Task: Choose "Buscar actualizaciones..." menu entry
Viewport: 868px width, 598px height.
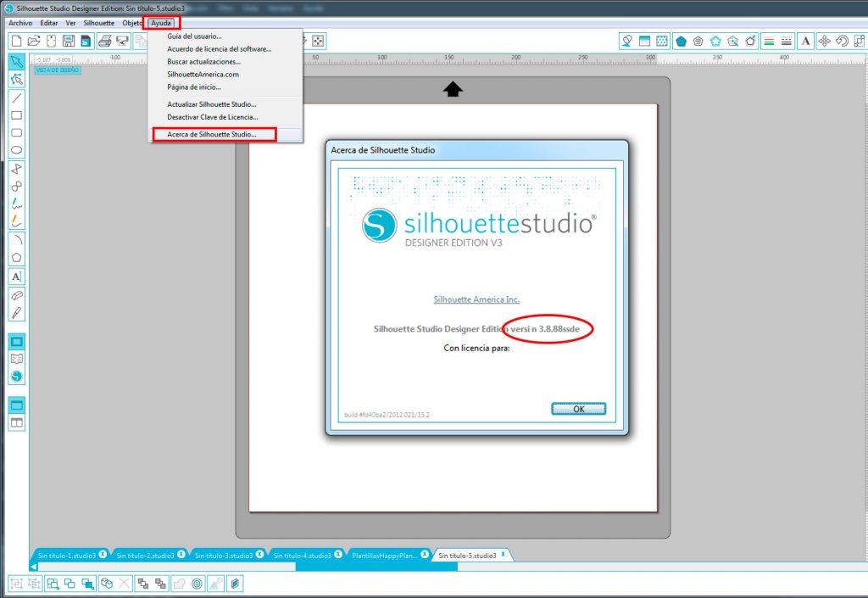Action: pos(203,61)
